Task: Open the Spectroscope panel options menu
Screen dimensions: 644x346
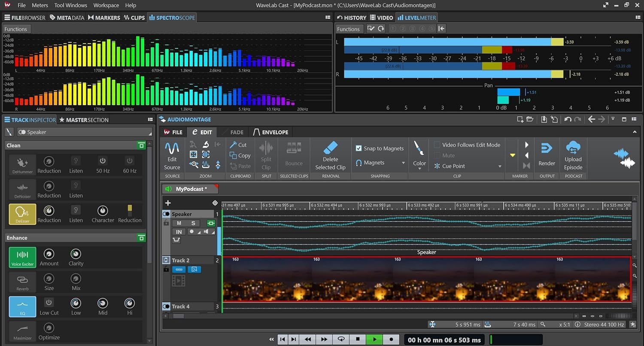Action: (x=328, y=18)
